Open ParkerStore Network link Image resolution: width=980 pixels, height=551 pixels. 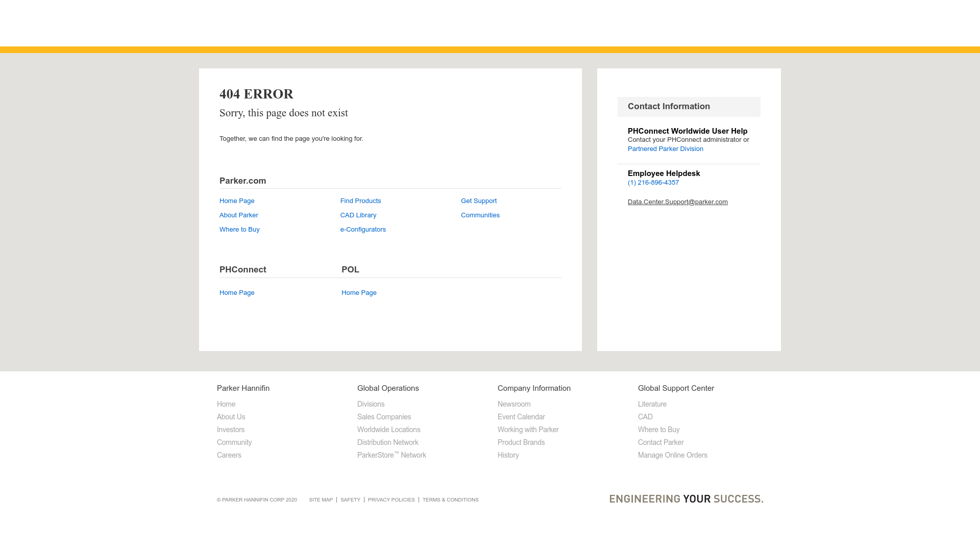coord(391,455)
